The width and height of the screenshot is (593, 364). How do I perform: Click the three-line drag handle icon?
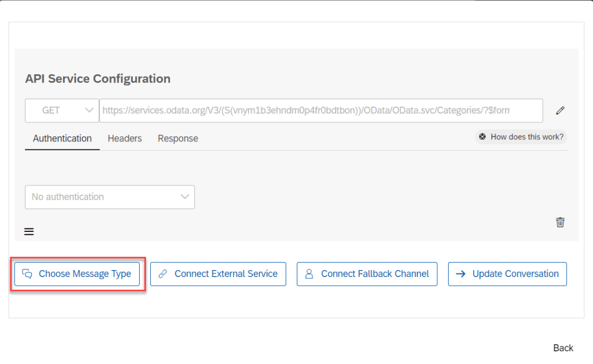click(x=29, y=232)
